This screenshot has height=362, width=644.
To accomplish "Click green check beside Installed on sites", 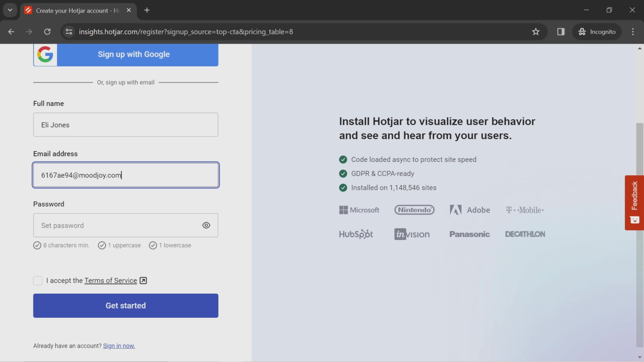I will point(343,188).
